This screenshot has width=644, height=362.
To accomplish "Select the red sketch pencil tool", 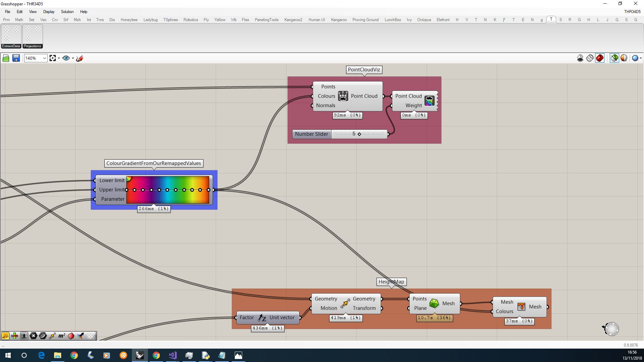I will pos(79,58).
